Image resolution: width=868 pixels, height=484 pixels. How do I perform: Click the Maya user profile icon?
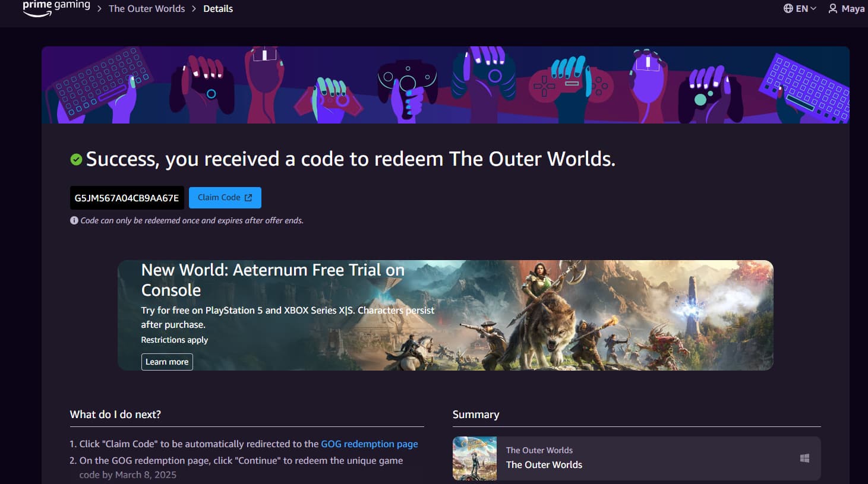click(833, 8)
